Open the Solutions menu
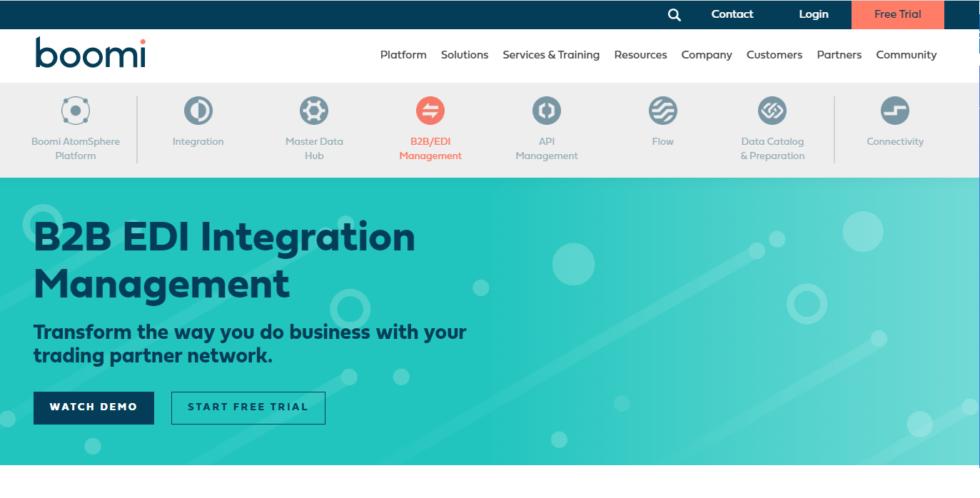This screenshot has width=980, height=498. [464, 55]
